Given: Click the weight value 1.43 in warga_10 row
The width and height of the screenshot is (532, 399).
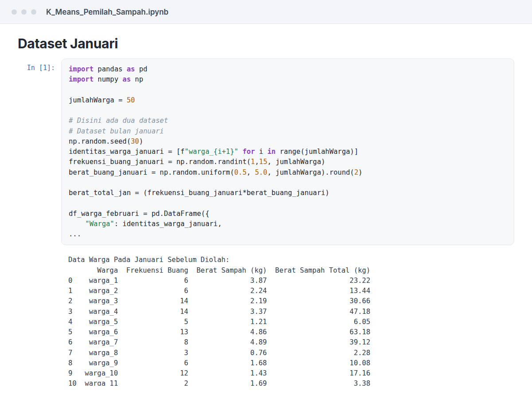Looking at the screenshot, I should 258,373.
